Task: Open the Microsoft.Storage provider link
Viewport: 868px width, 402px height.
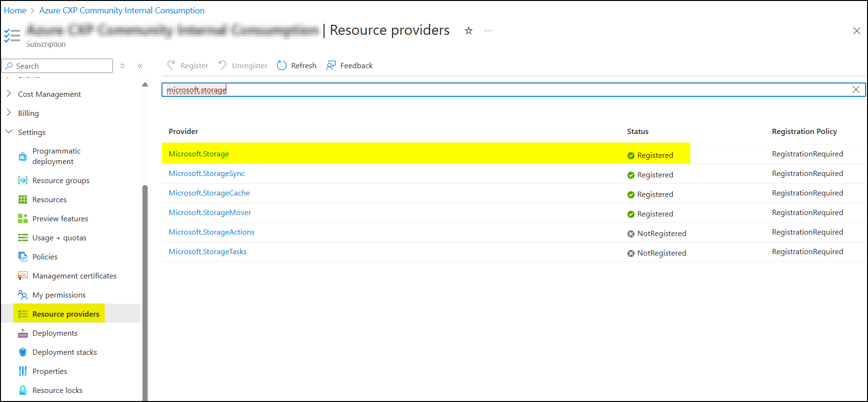Action: (199, 154)
